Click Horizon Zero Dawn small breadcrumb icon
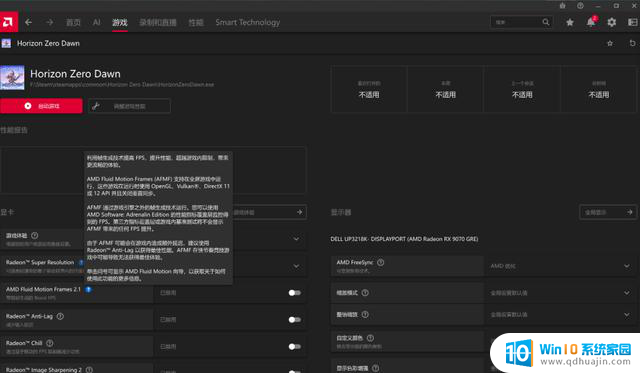This screenshot has height=373, width=640. coord(6,43)
